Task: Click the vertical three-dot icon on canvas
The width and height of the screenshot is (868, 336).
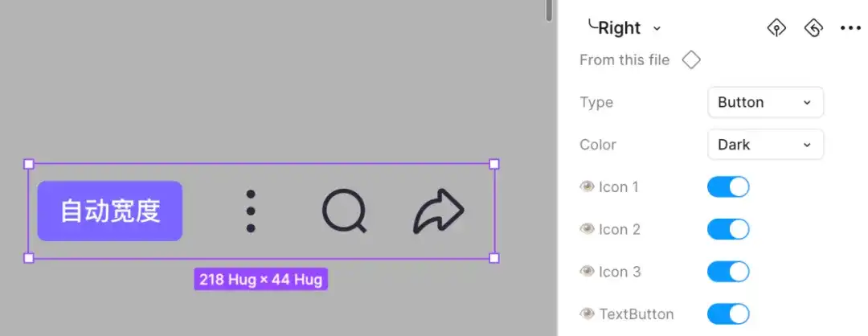Action: point(251,211)
